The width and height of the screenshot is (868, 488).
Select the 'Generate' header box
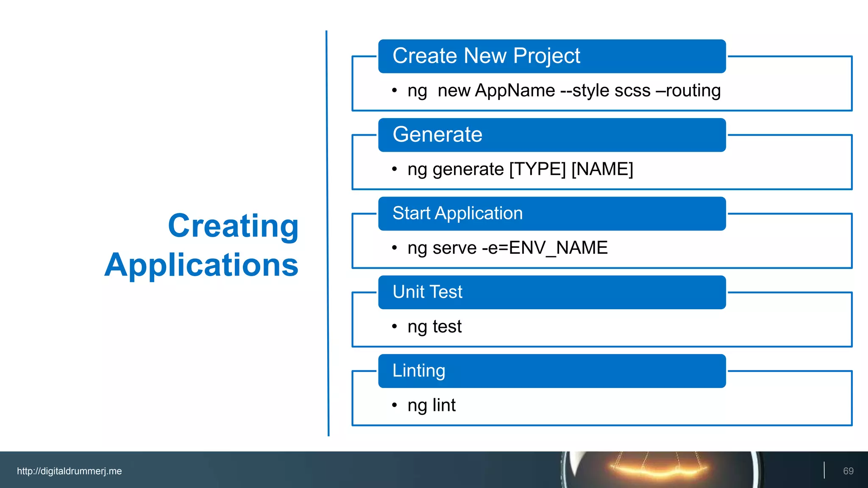pyautogui.click(x=552, y=135)
